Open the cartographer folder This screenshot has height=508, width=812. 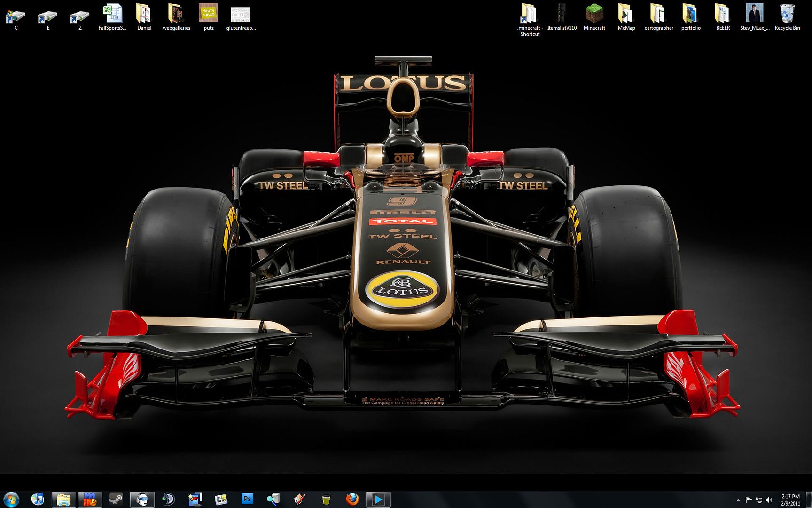coord(658,17)
